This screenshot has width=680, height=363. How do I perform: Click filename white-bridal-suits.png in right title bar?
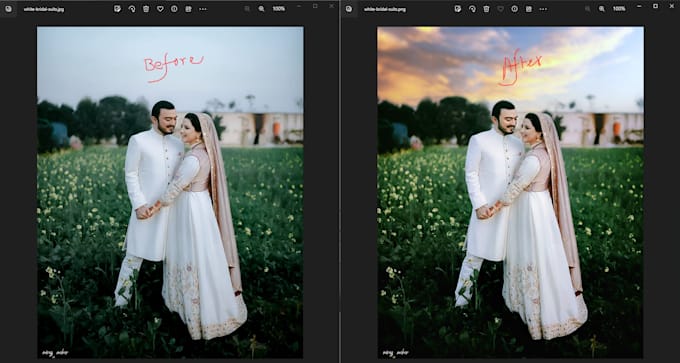(x=385, y=9)
